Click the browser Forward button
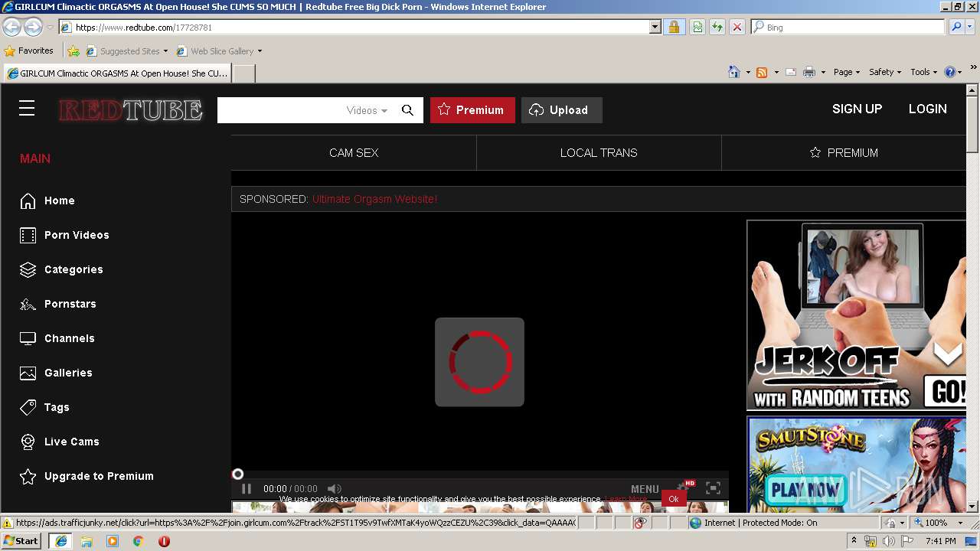Viewport: 980px width, 551px height. [33, 27]
